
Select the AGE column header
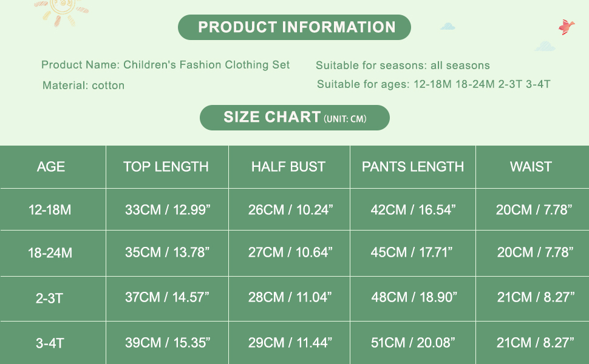pos(51,167)
